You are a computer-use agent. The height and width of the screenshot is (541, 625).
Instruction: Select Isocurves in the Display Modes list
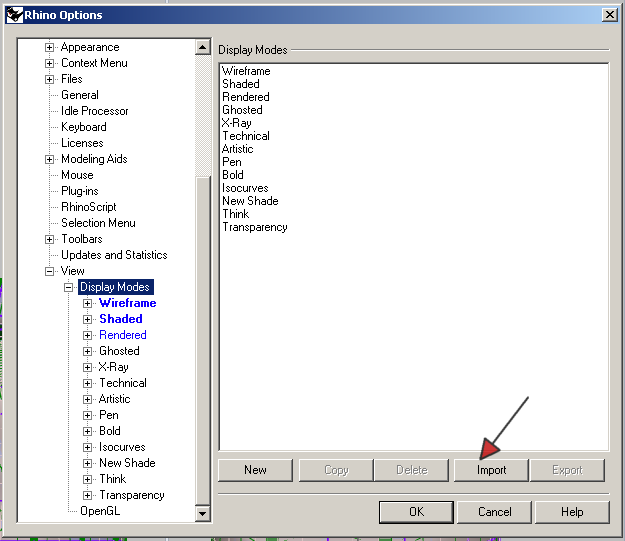point(245,188)
